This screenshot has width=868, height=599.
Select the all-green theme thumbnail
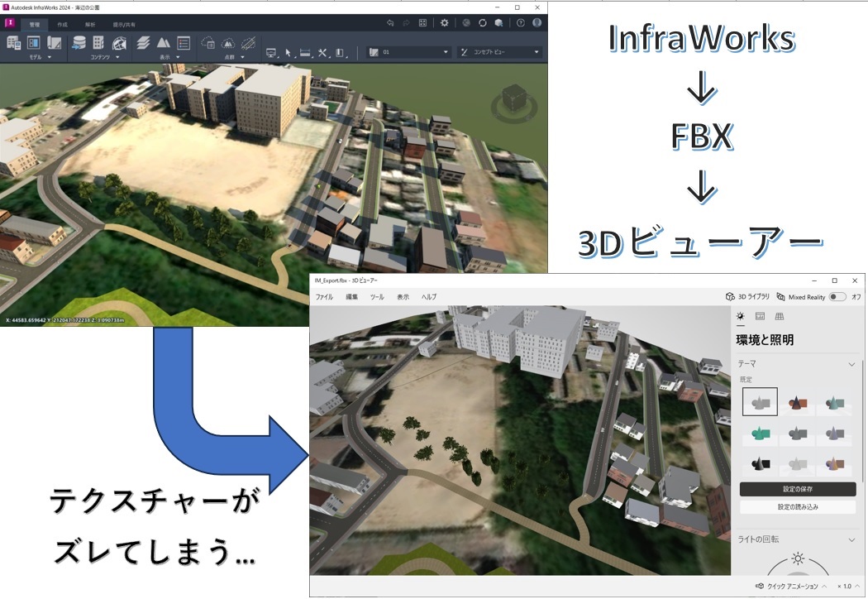[x=760, y=433]
